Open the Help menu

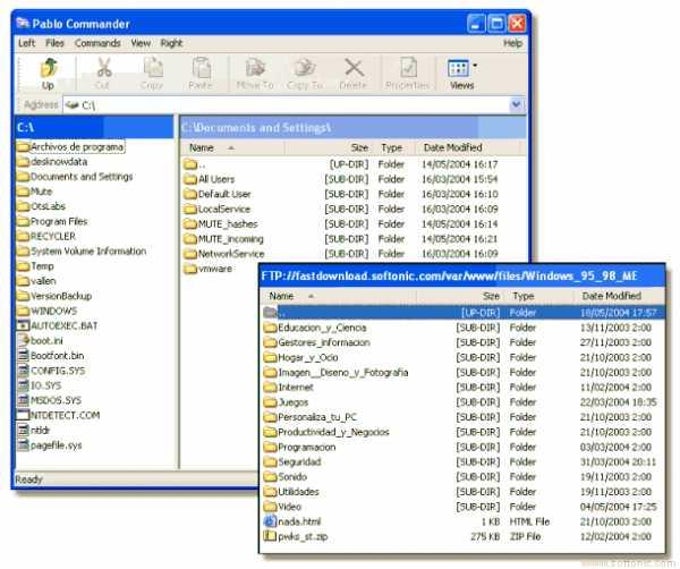(513, 43)
